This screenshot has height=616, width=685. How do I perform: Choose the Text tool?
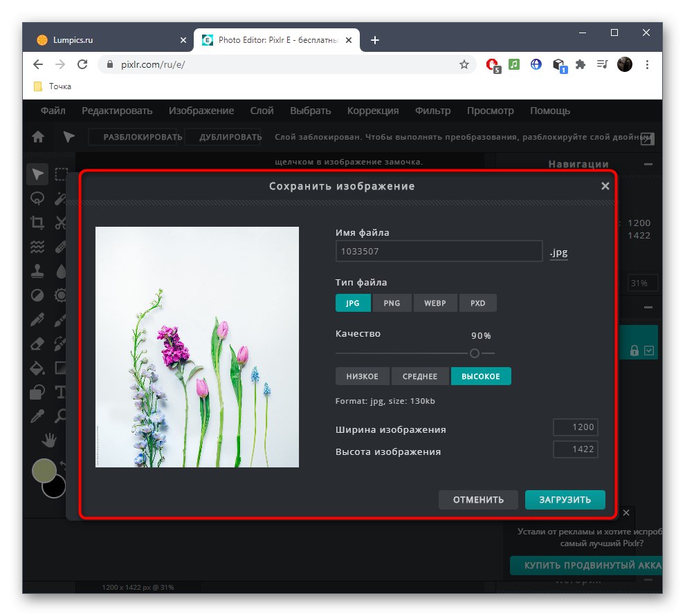pyautogui.click(x=61, y=392)
